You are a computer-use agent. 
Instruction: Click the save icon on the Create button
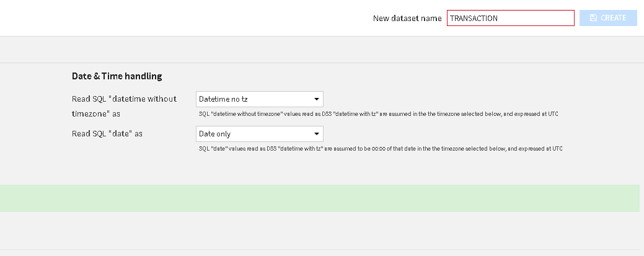pos(593,18)
